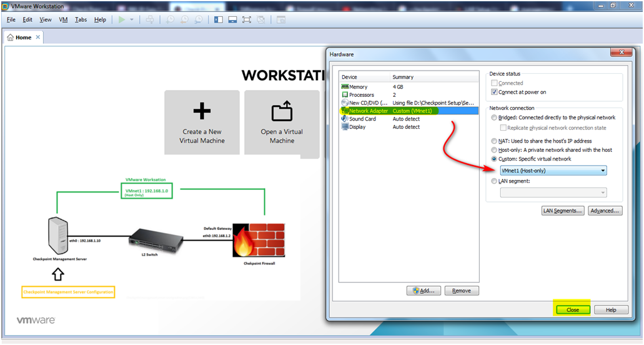The width and height of the screenshot is (644, 345).
Task: Click the LAN Segments... button
Action: (x=563, y=211)
